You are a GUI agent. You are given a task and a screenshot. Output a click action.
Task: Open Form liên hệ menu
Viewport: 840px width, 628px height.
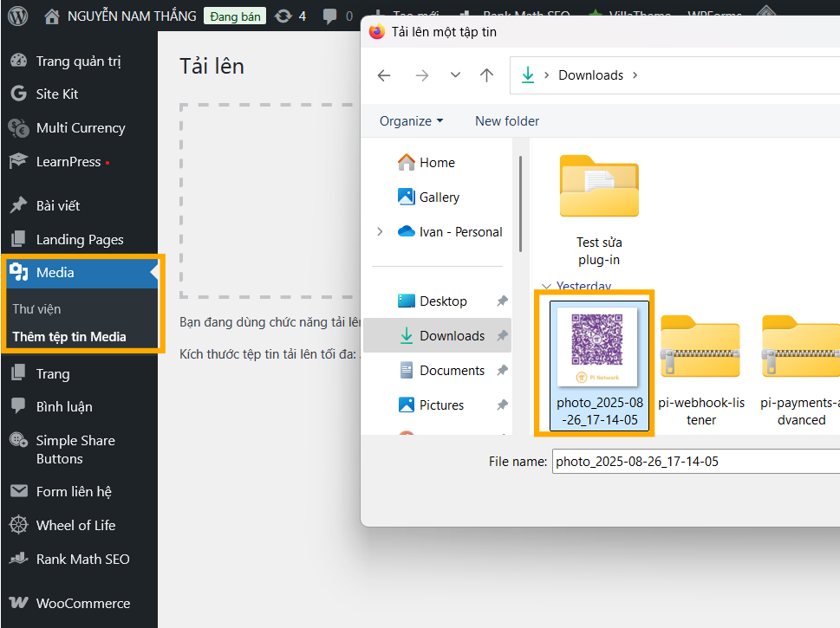coord(79,491)
